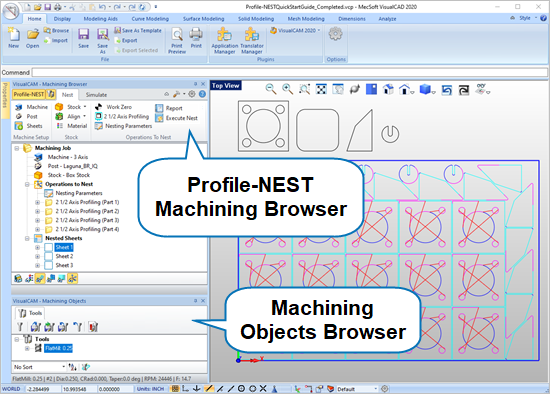Toggle the intersection snap X icon
Screen dimensions: 550x394
click(263, 389)
